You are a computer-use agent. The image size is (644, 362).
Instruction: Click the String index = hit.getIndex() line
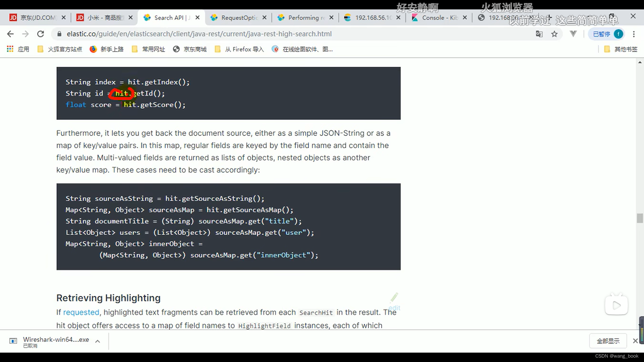pos(127,82)
